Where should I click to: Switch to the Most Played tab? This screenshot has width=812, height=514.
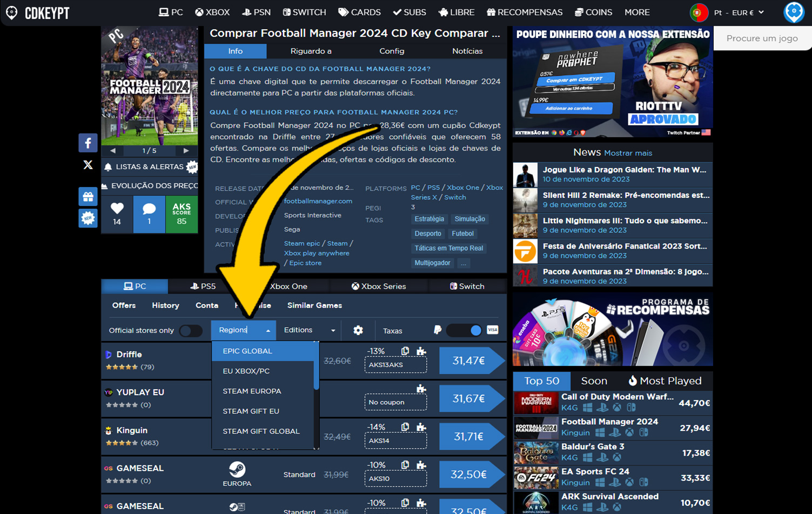[665, 381]
